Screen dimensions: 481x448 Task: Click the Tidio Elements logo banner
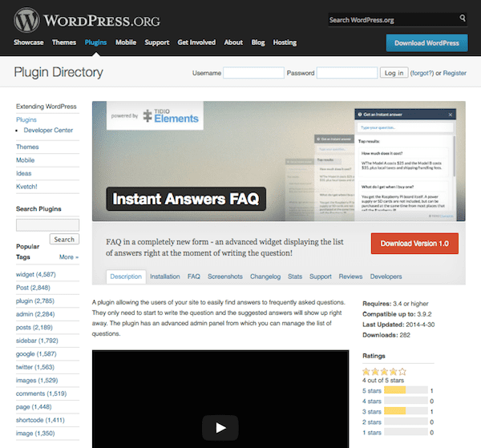(x=155, y=116)
